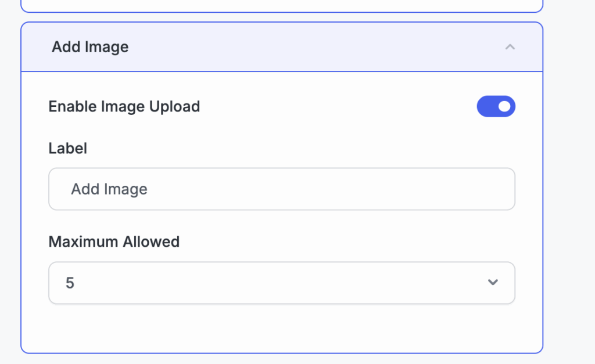The image size is (595, 364).
Task: Collapse the Add Image section chevron
Action: pos(510,47)
